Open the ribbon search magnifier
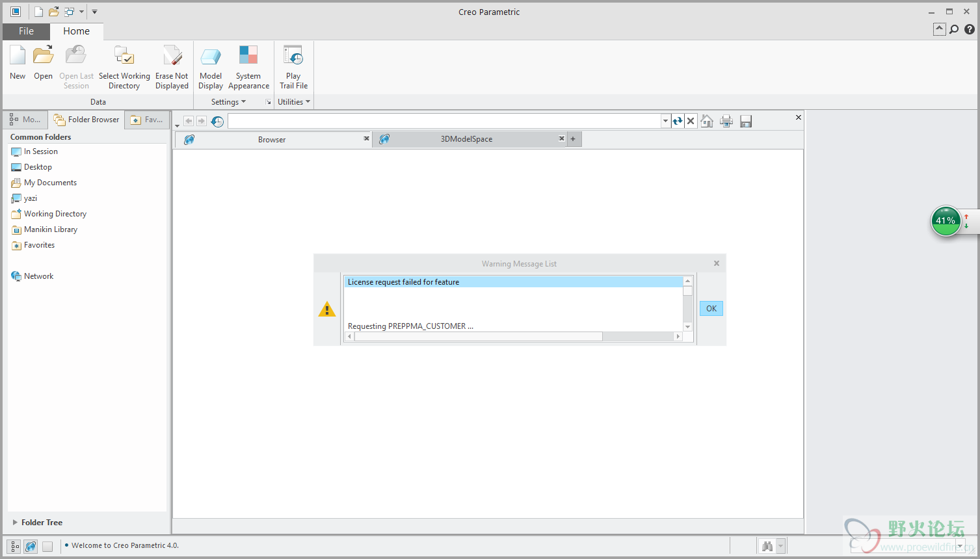The width and height of the screenshot is (980, 559). (x=954, y=29)
